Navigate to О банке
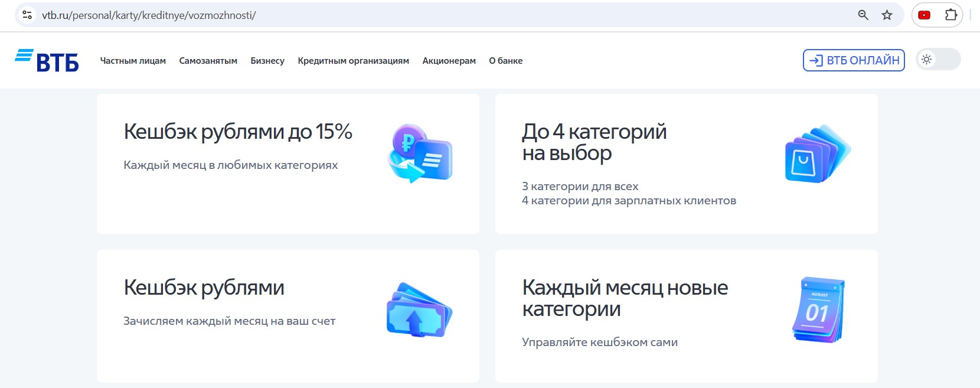 click(x=505, y=61)
